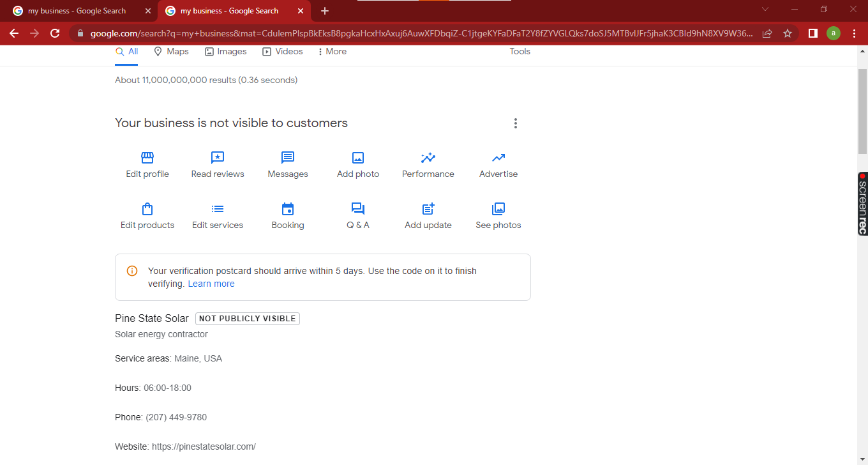The height and width of the screenshot is (465, 868).
Task: Click the results count text
Action: pos(206,80)
